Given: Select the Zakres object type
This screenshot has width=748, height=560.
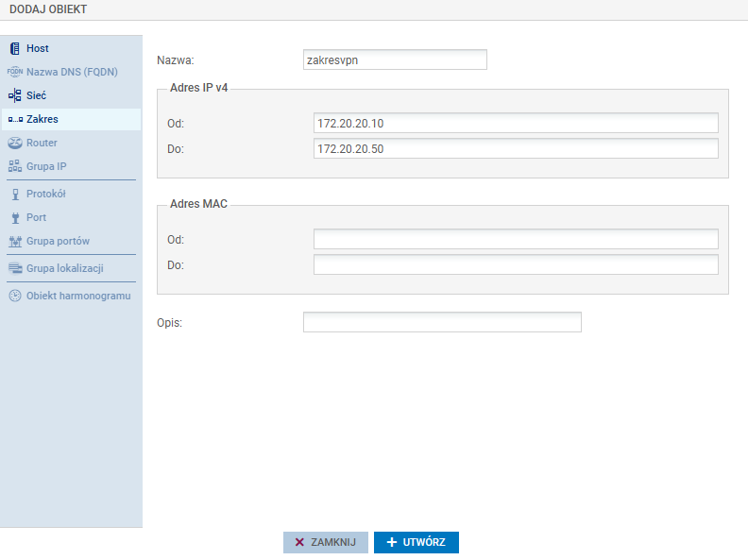Looking at the screenshot, I should (42, 119).
